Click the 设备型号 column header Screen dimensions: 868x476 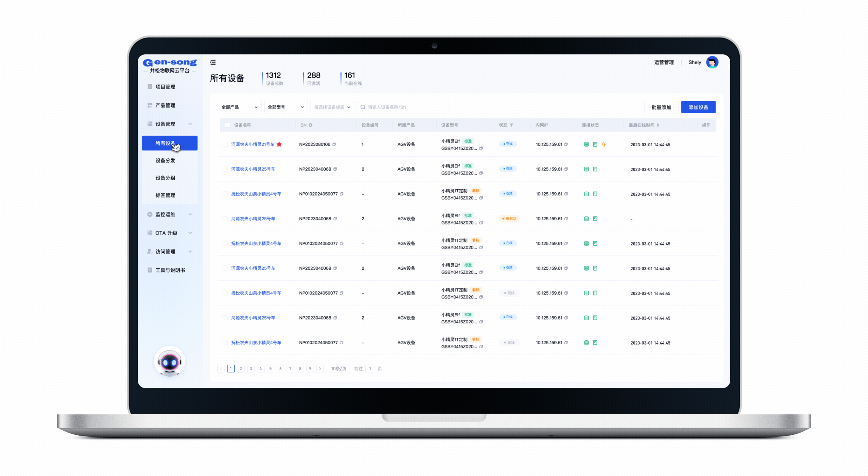449,125
